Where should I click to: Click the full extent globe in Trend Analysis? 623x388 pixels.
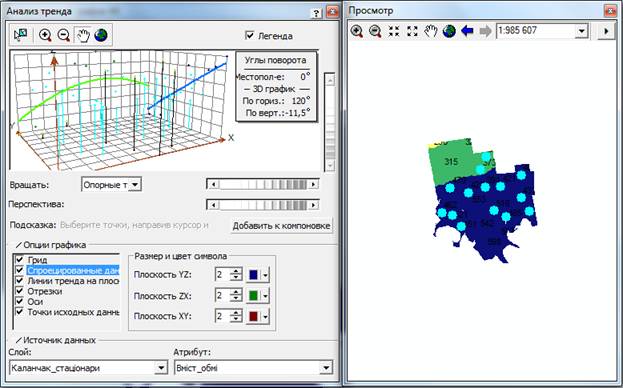(x=101, y=35)
